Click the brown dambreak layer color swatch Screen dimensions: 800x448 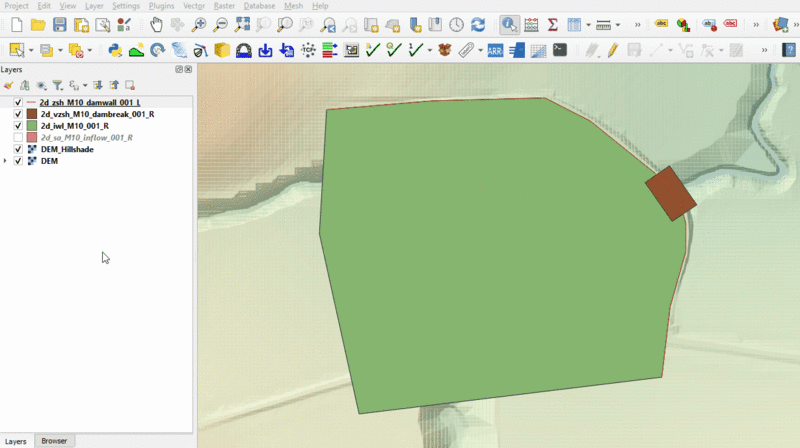(x=31, y=115)
